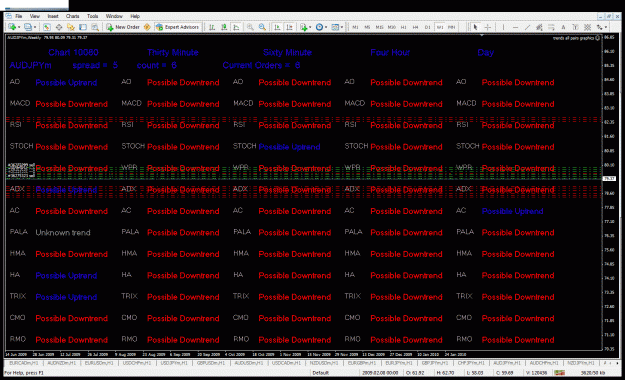Switch to the AUDJPYm,H1 chart tab

(x=507, y=363)
